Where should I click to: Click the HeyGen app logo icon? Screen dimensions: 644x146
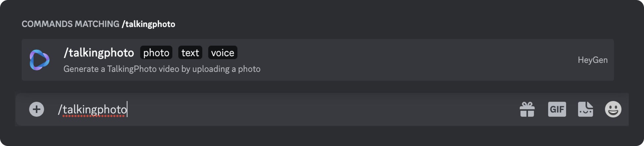tap(40, 60)
